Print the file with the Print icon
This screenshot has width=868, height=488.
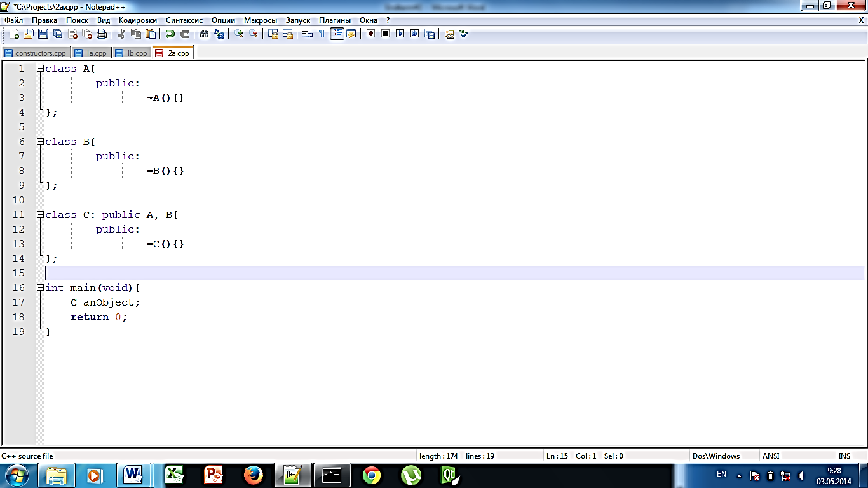pyautogui.click(x=102, y=34)
